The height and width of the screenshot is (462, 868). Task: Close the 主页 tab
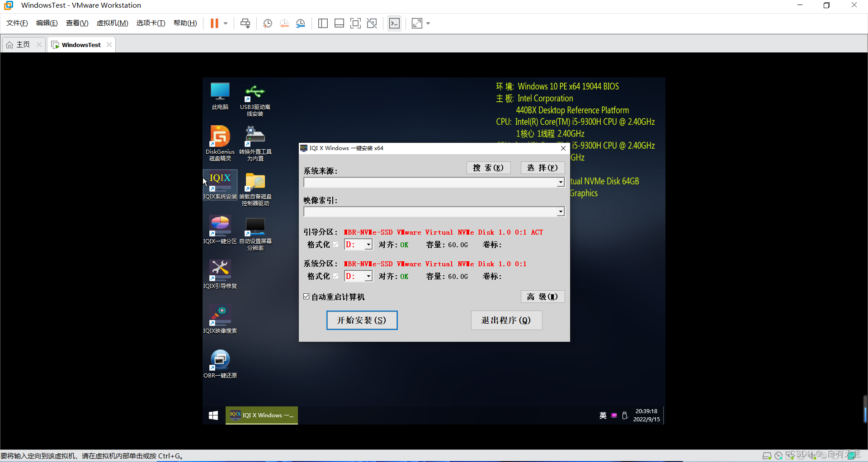[x=39, y=44]
